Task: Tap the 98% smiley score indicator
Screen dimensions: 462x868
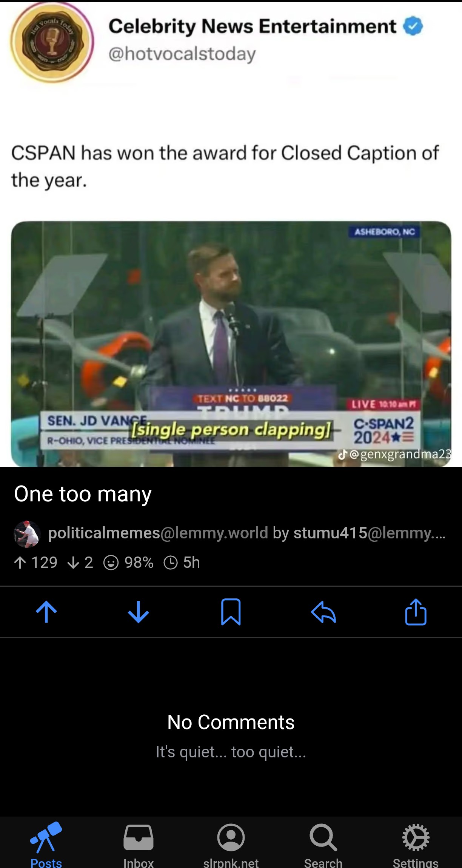Action: pyautogui.click(x=128, y=563)
